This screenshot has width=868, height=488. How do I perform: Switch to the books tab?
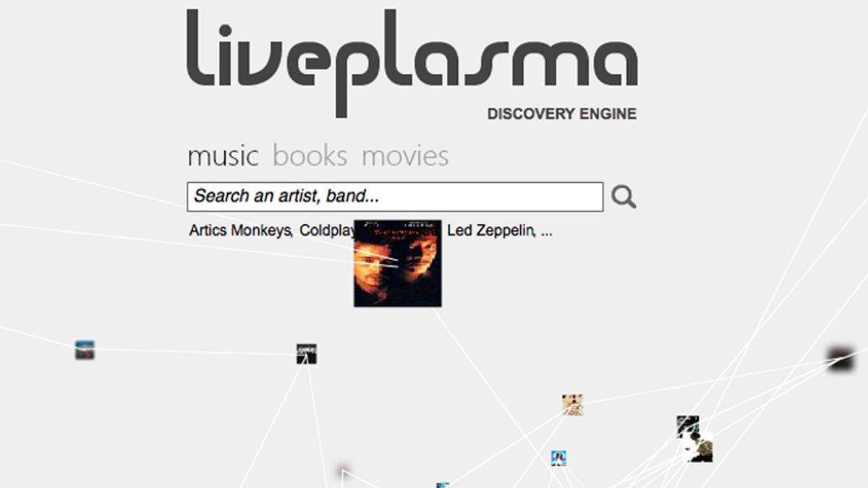310,156
